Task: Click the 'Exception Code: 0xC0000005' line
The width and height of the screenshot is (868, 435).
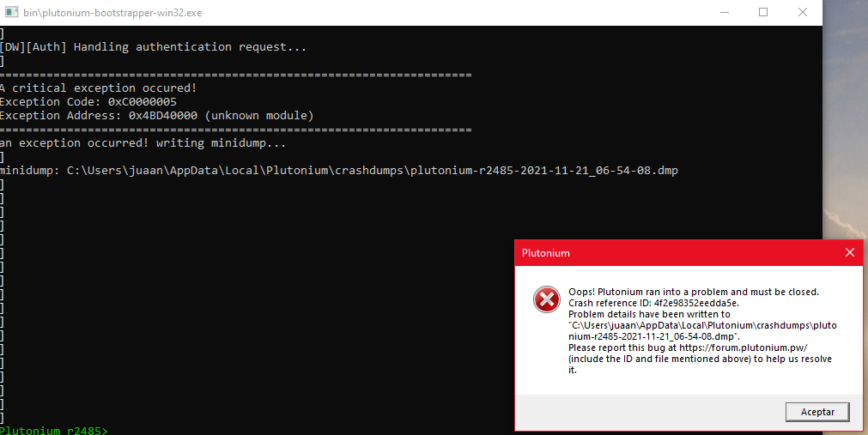Action: coord(88,102)
